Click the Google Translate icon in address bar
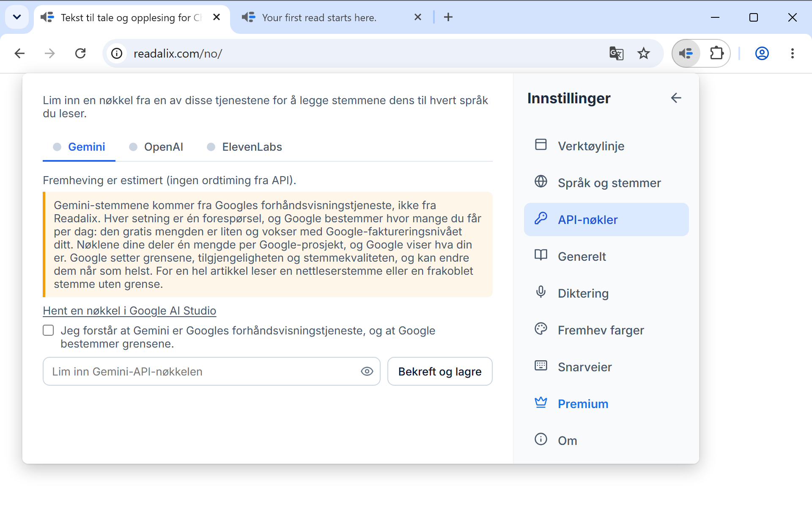 pyautogui.click(x=616, y=53)
